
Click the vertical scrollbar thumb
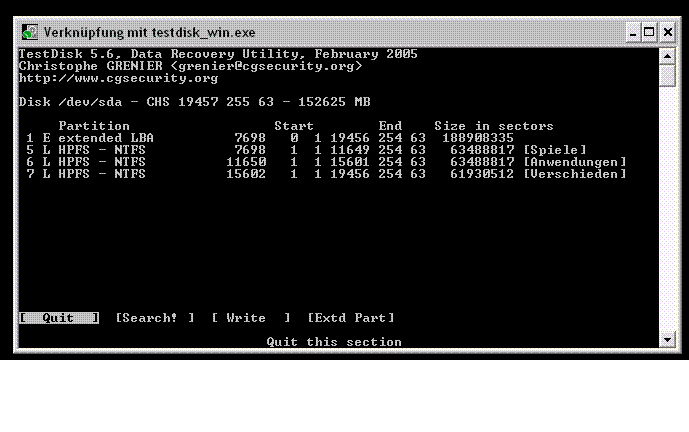pos(667,76)
